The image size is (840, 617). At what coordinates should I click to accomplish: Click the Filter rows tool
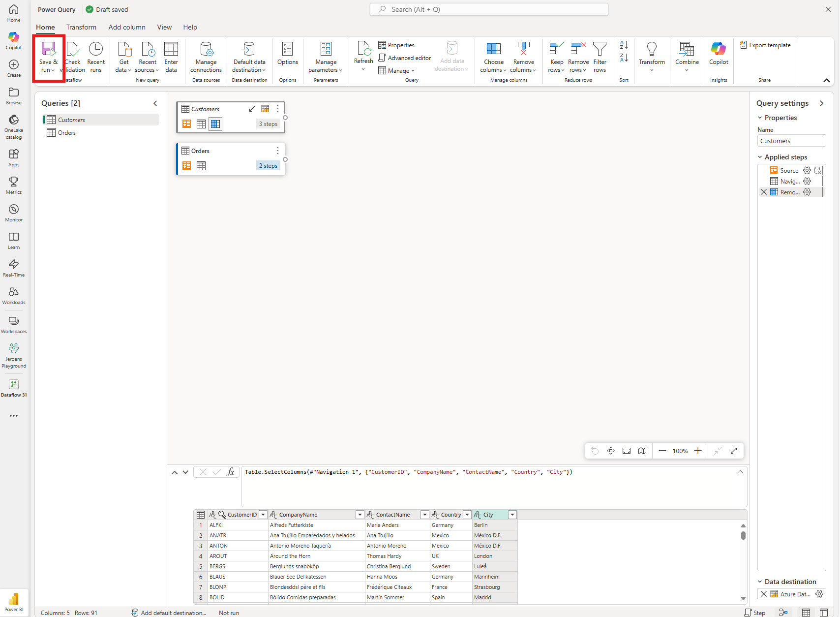pos(600,58)
